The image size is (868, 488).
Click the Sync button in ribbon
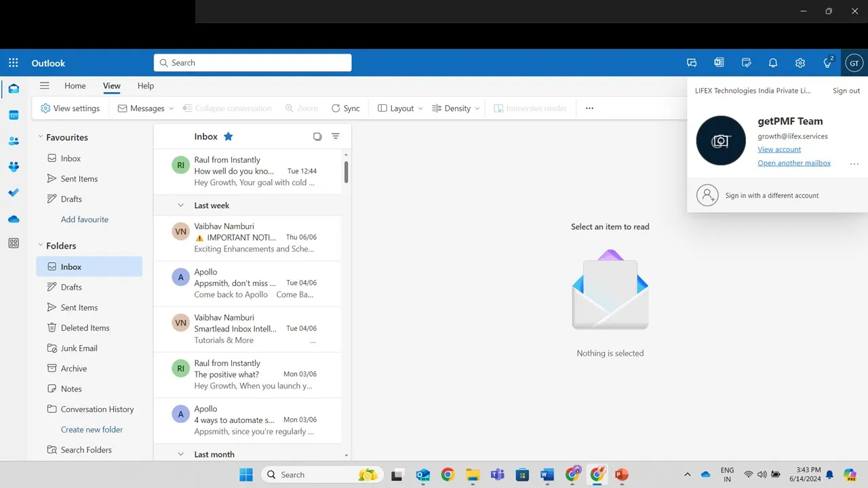345,108
